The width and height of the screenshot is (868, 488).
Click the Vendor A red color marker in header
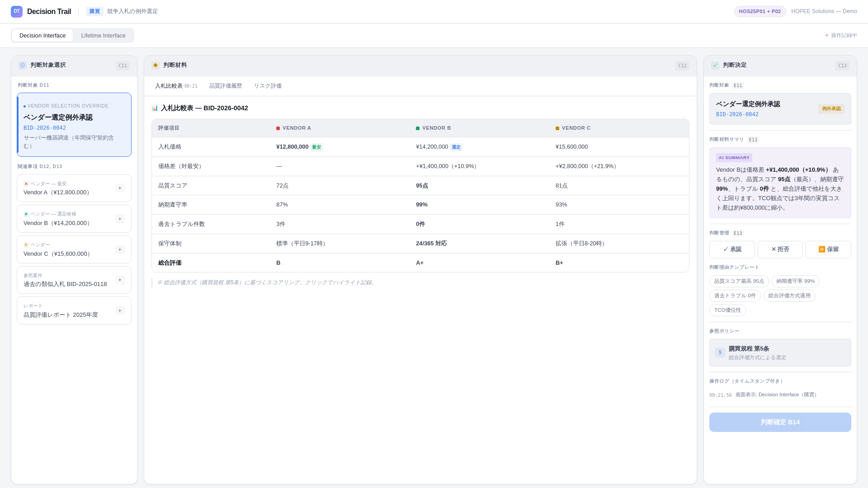click(278, 128)
